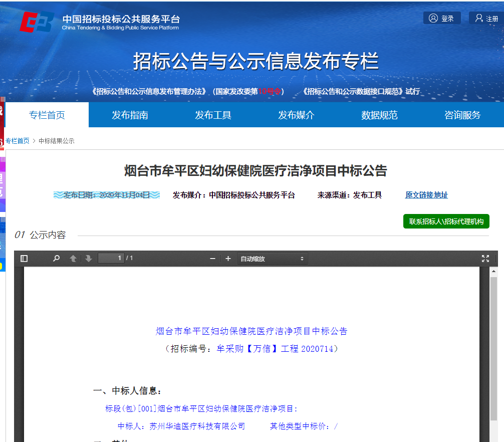Open the 发布媒介 menu item
Image resolution: width=504 pixels, height=442 pixels.
(x=296, y=115)
